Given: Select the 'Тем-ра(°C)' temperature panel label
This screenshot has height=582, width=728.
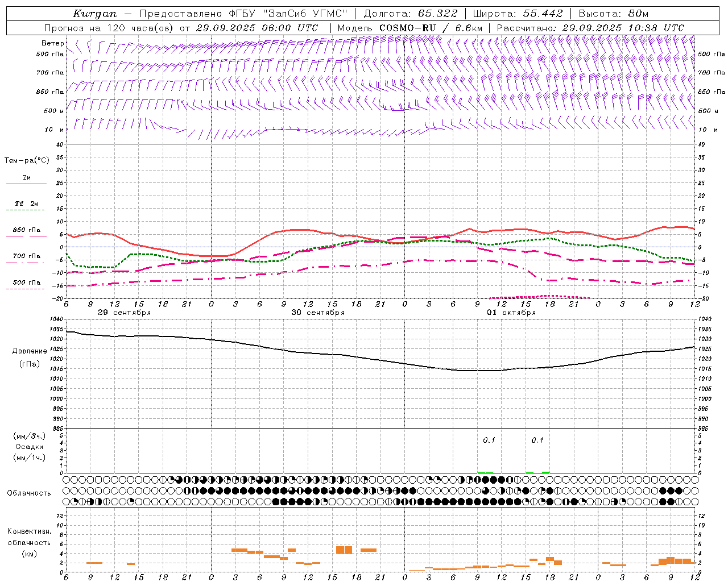Looking at the screenshot, I should pos(27,161).
